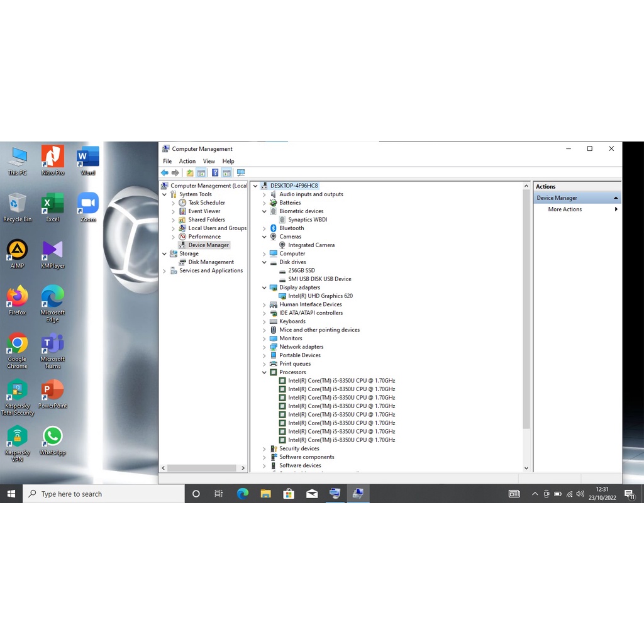The image size is (644, 644).
Task: Show hidden tray icons chevron
Action: coord(535,494)
